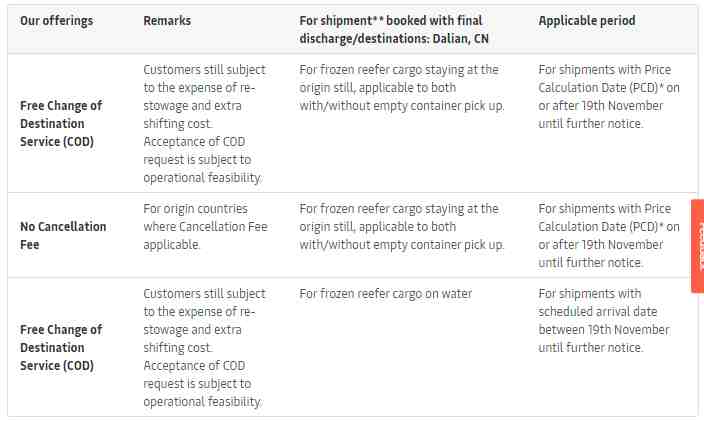Select the "Our offerings" column header
This screenshot has width=704, height=422.
tap(57, 21)
